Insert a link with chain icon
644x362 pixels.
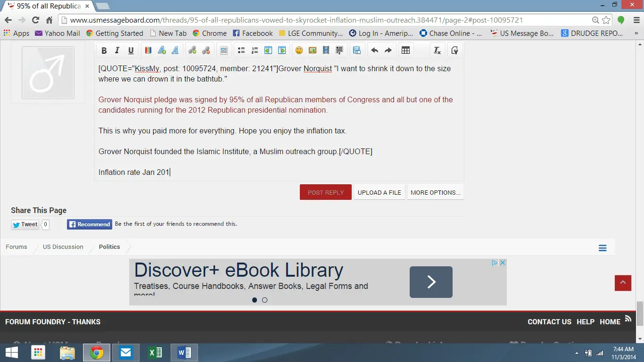click(x=192, y=50)
